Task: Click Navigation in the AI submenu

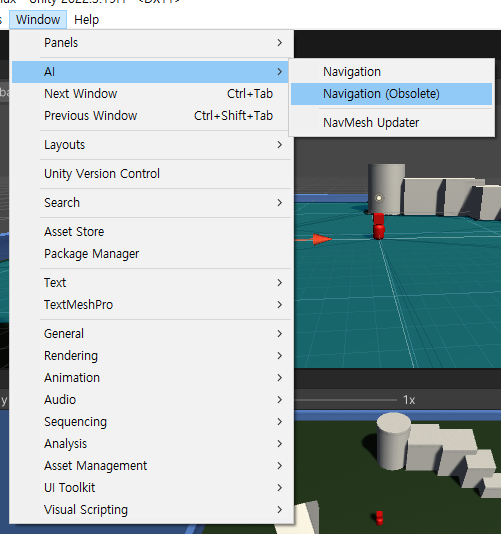Action: 391,72
